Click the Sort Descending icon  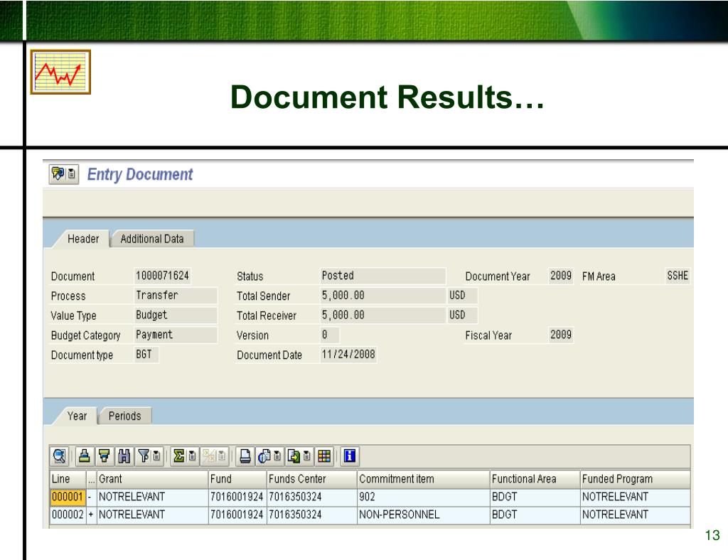tap(104, 456)
